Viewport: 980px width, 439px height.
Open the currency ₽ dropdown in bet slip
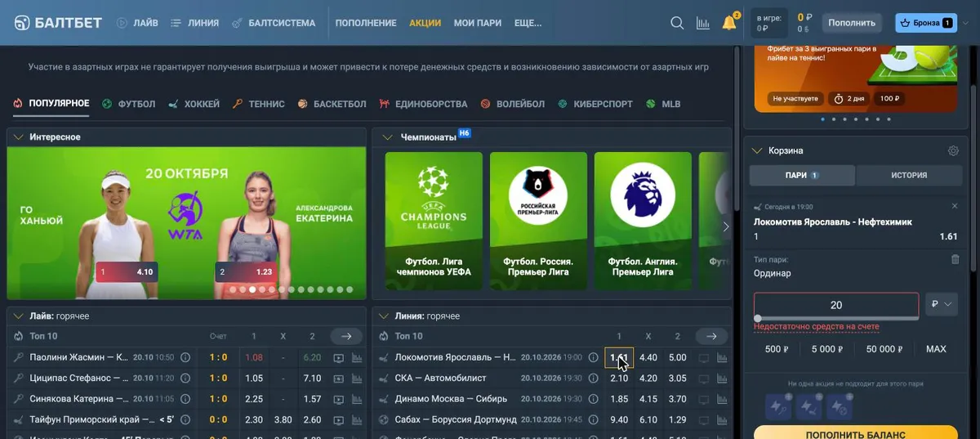tap(942, 304)
